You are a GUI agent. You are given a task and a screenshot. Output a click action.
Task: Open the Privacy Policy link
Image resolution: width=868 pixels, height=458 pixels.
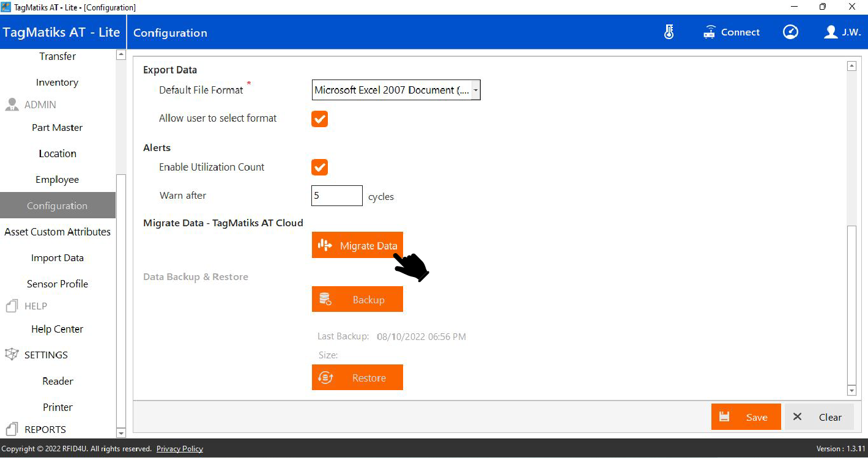point(179,449)
